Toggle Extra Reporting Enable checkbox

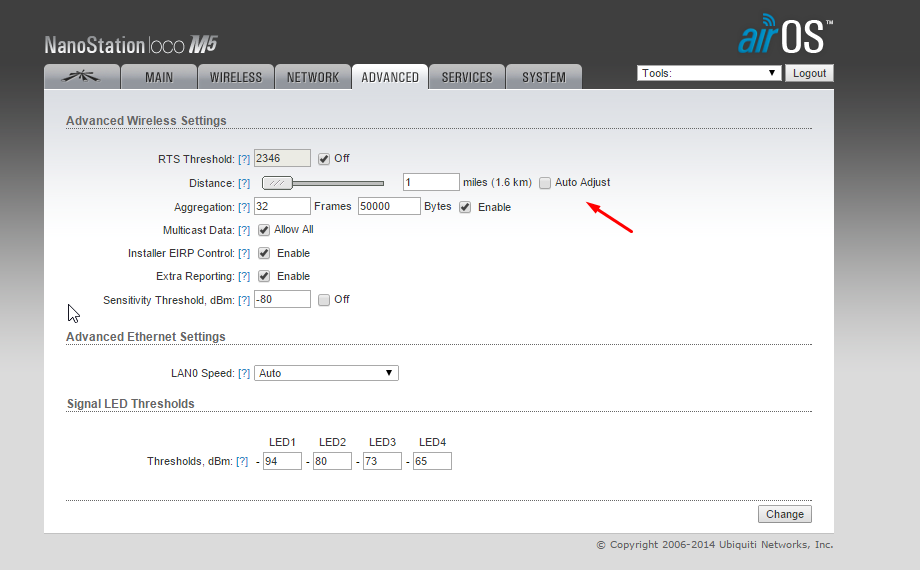click(264, 276)
